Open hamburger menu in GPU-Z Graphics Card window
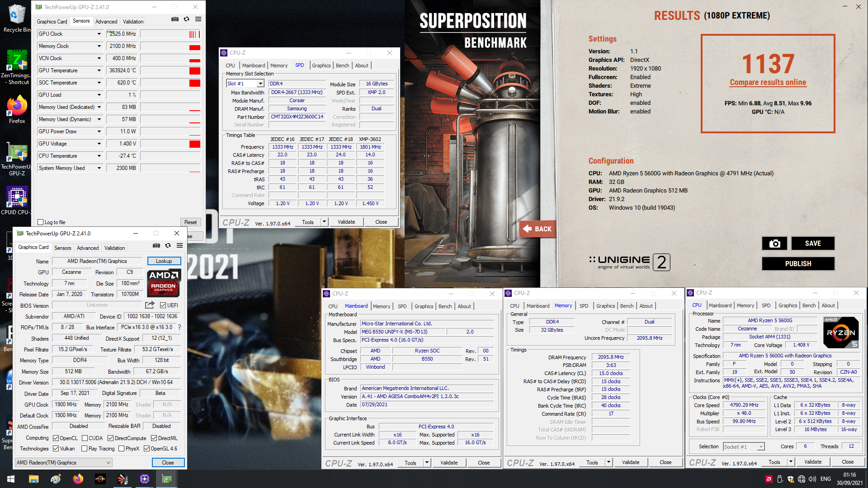This screenshot has height=488, width=868. (179, 246)
